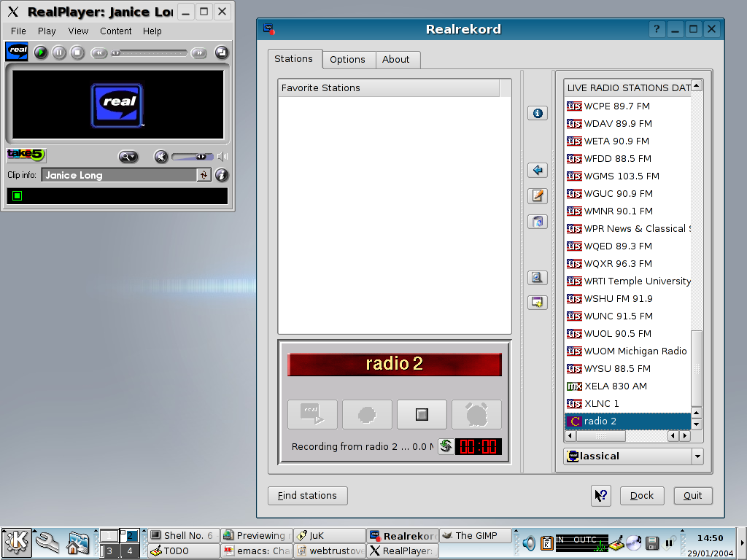Toggle the RealPlayer mute button
This screenshot has width=747, height=560.
click(x=161, y=157)
